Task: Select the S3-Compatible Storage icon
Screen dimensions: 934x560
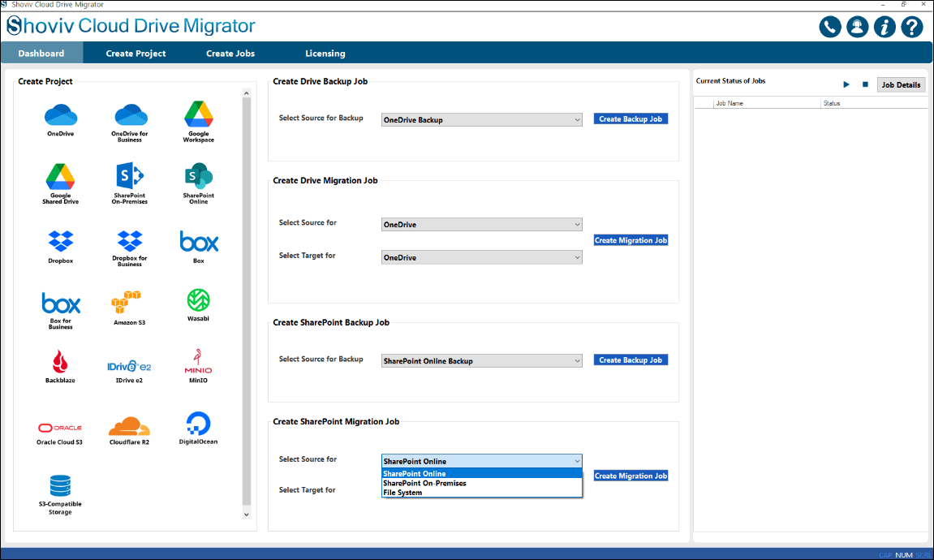Action: (60, 486)
